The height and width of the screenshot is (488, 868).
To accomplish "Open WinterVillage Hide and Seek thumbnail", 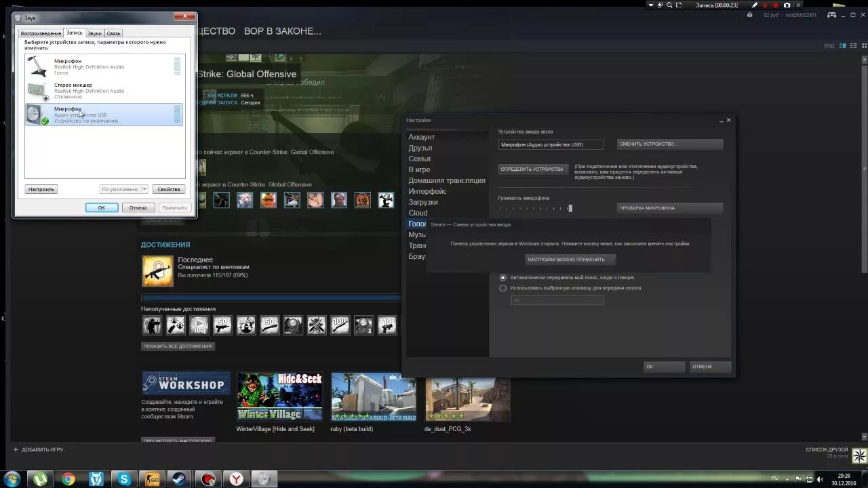I will click(279, 396).
